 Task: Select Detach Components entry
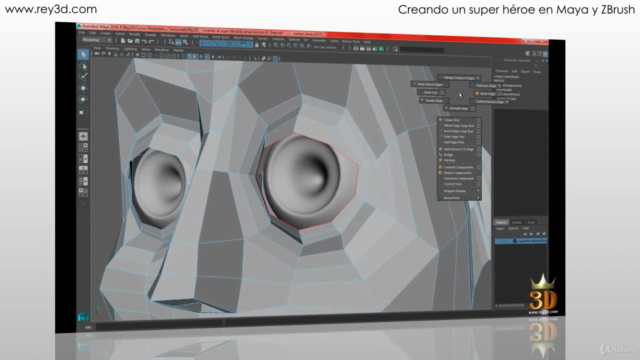pos(459,173)
